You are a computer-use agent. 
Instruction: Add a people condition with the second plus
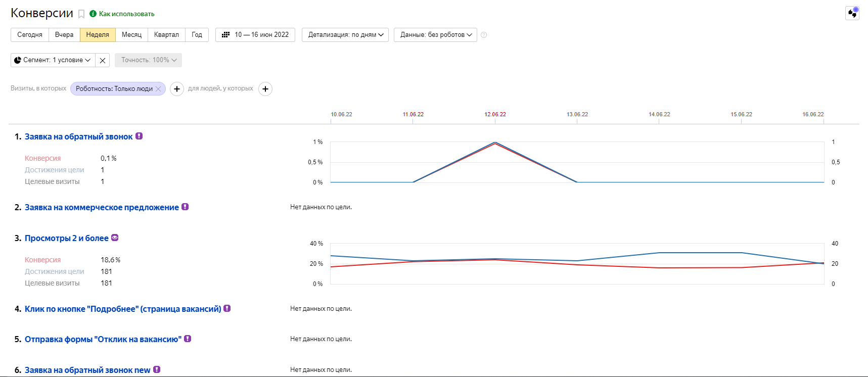[265, 89]
